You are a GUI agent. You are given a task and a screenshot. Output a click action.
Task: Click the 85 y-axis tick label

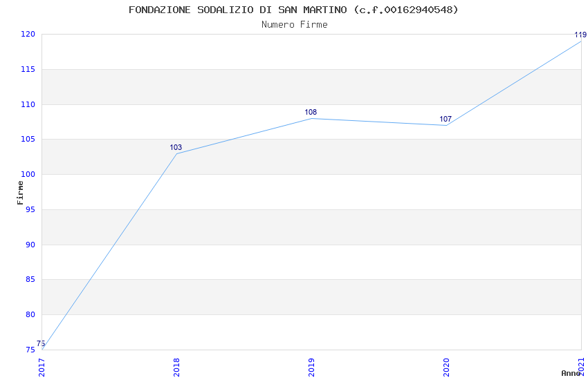tap(30, 280)
